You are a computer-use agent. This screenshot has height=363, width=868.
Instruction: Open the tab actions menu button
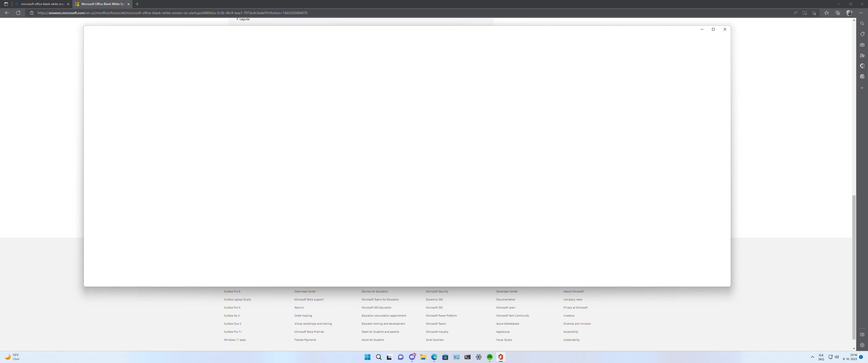click(x=6, y=4)
